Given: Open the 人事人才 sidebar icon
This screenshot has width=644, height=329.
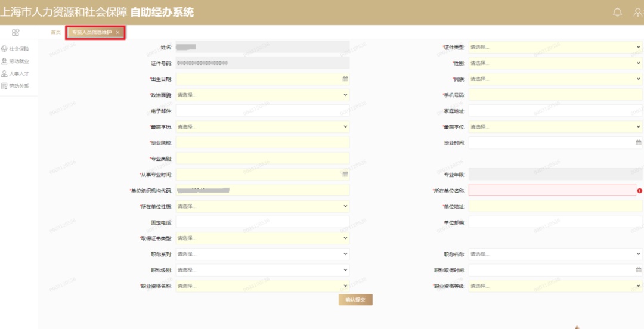Looking at the screenshot, I should [x=5, y=73].
